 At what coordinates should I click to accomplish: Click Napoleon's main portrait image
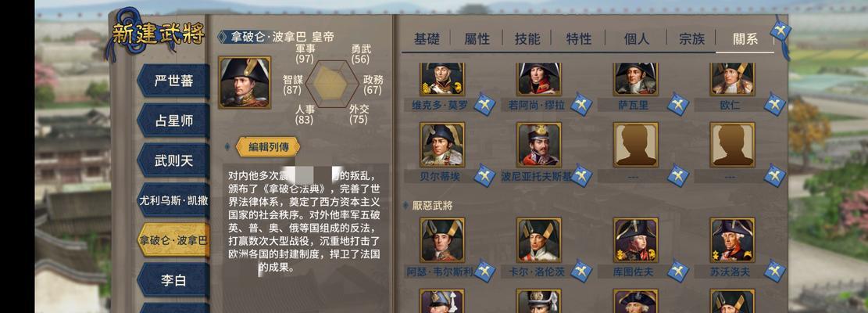pos(245,82)
